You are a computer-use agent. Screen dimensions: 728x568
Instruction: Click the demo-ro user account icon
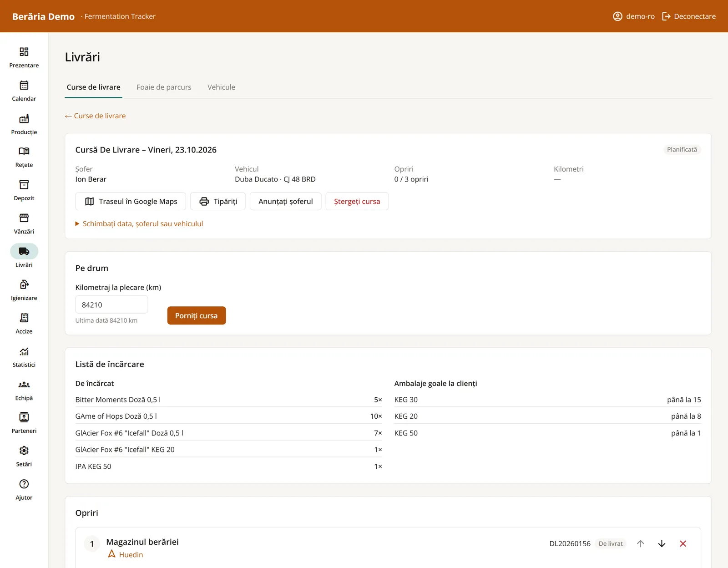tap(617, 16)
